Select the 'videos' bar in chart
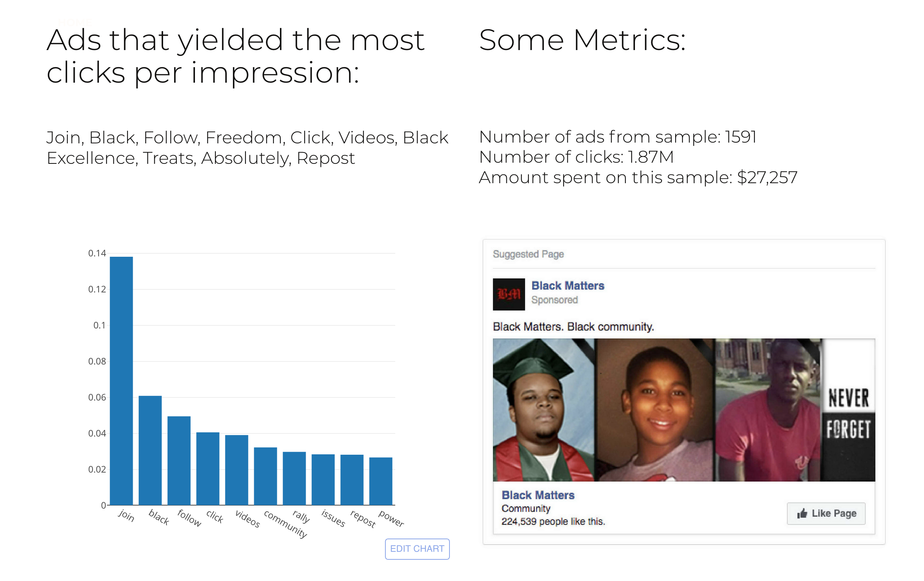Image resolution: width=924 pixels, height=581 pixels. [x=236, y=470]
